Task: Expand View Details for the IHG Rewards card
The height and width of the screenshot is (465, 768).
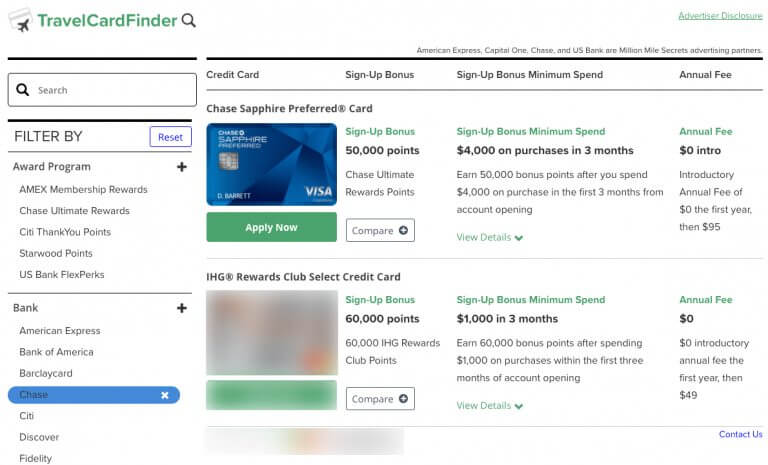Action: click(489, 406)
